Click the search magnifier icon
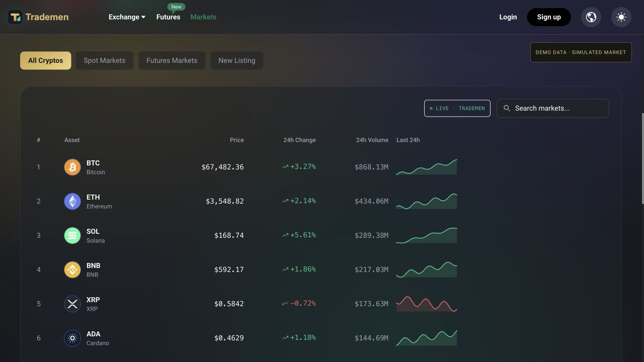This screenshot has height=362, width=644. coord(507,108)
